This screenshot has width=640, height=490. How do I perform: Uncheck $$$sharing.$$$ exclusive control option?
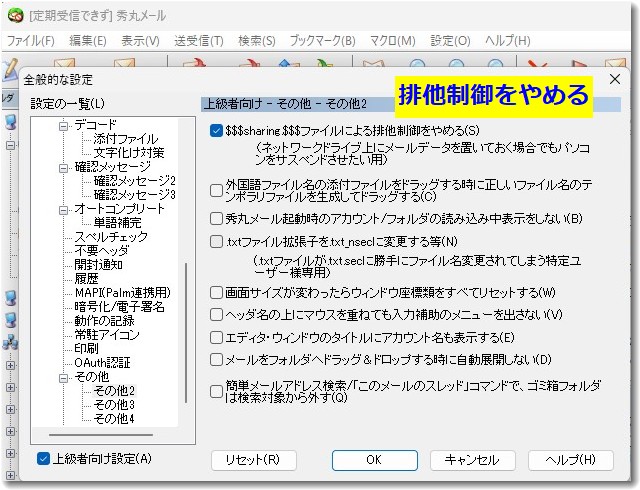click(216, 131)
